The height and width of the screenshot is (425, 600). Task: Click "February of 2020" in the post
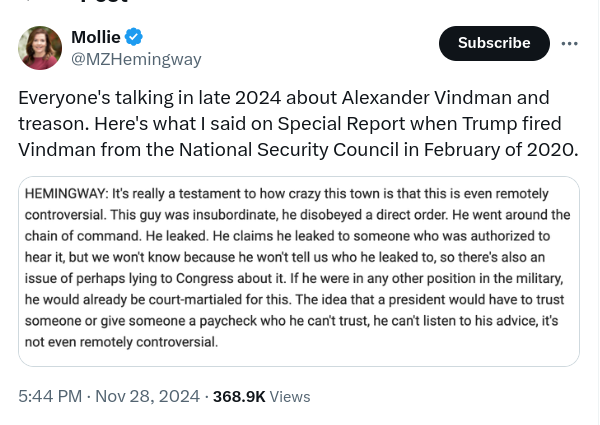(509, 149)
